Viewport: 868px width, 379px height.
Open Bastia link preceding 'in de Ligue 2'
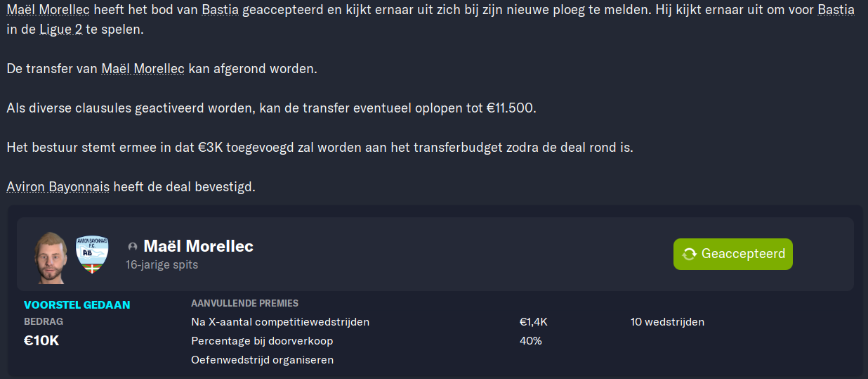point(836,11)
